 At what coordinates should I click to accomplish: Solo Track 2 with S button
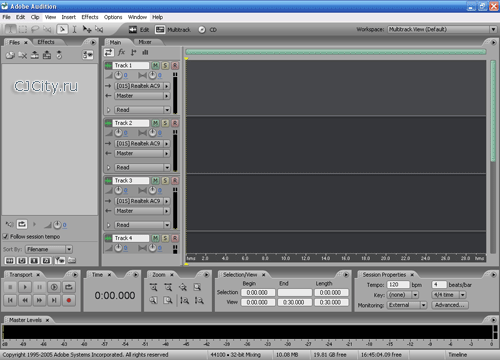(x=165, y=123)
